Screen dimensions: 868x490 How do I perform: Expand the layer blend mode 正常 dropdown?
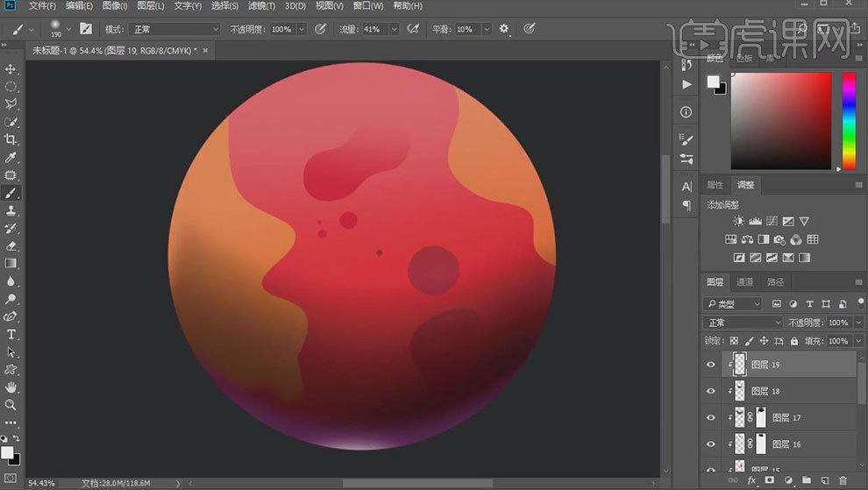pyautogui.click(x=743, y=323)
